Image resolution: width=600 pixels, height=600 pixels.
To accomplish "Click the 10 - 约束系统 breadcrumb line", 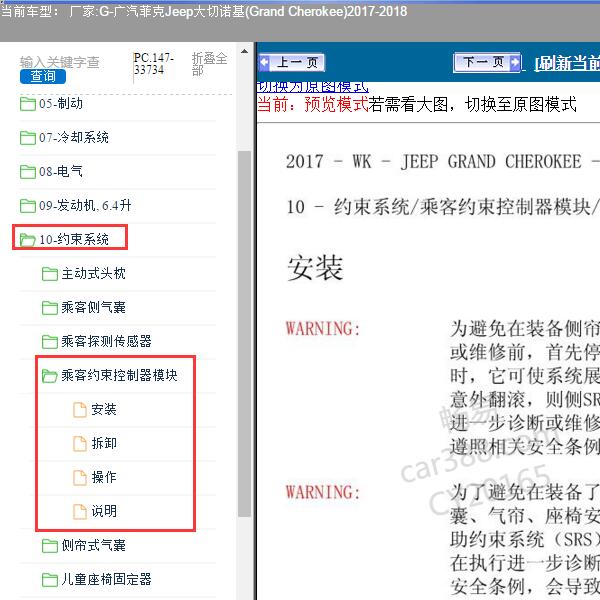I will 443,207.
